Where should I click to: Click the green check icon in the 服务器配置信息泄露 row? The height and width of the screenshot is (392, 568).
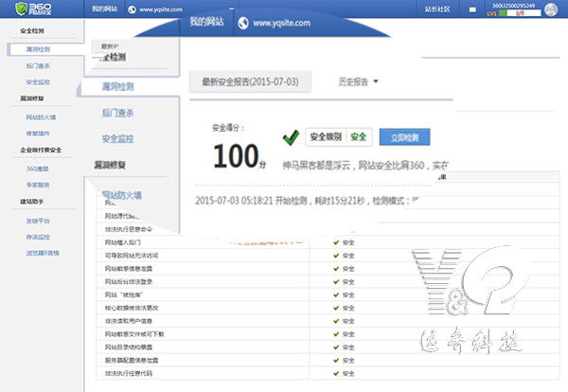click(336, 360)
